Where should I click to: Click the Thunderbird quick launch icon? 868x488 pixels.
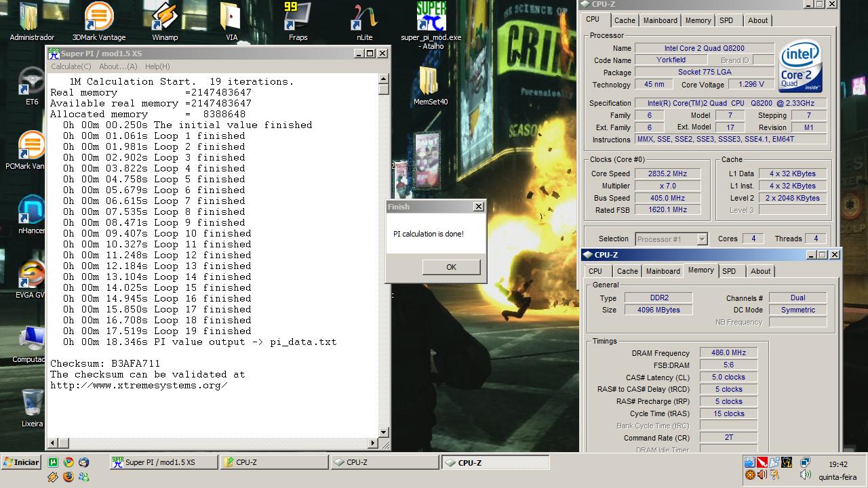[83, 462]
